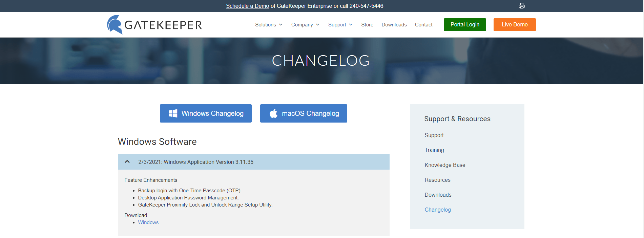Screen dimensions: 644x238
Task: Click 'Desktop Application Password Management.' bullet
Action: click(188, 198)
